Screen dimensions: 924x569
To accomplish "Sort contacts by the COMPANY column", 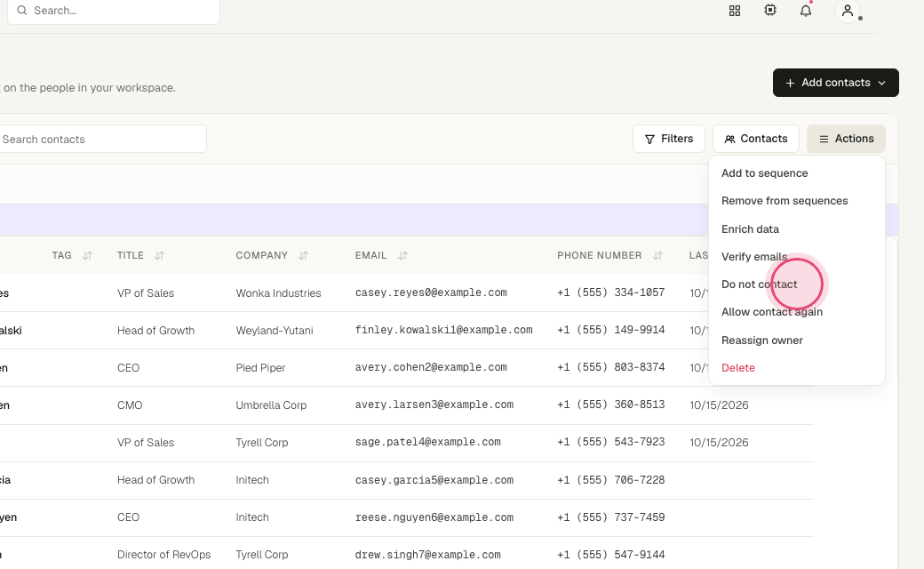I will click(304, 255).
